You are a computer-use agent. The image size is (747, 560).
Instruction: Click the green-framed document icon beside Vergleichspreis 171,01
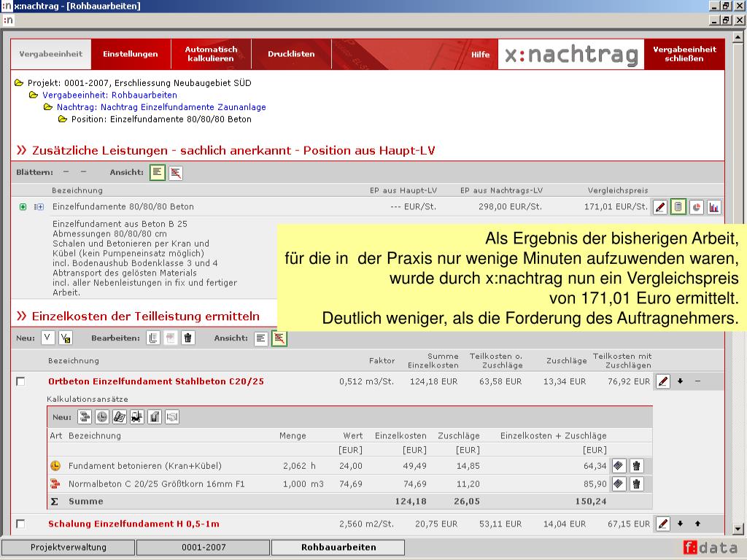[678, 207]
